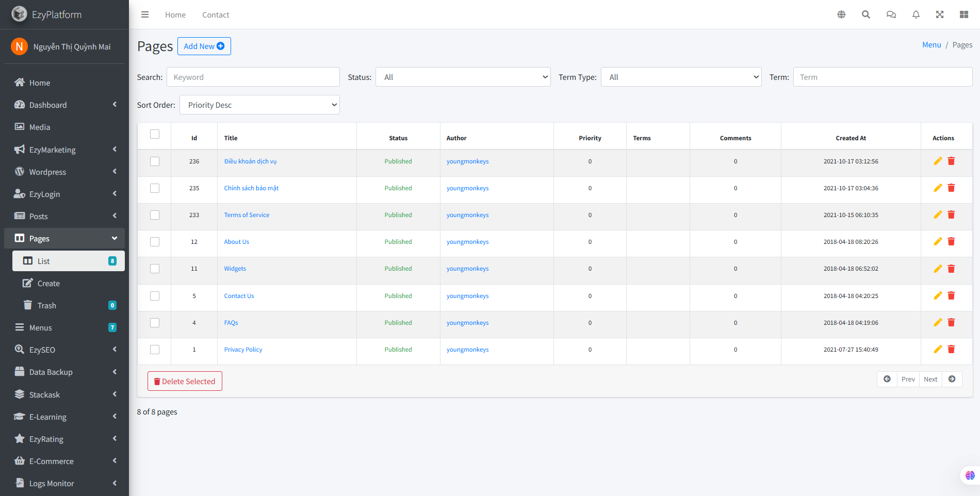The height and width of the screenshot is (496, 980).
Task: Open the Widgets page title link
Action: [235, 269]
